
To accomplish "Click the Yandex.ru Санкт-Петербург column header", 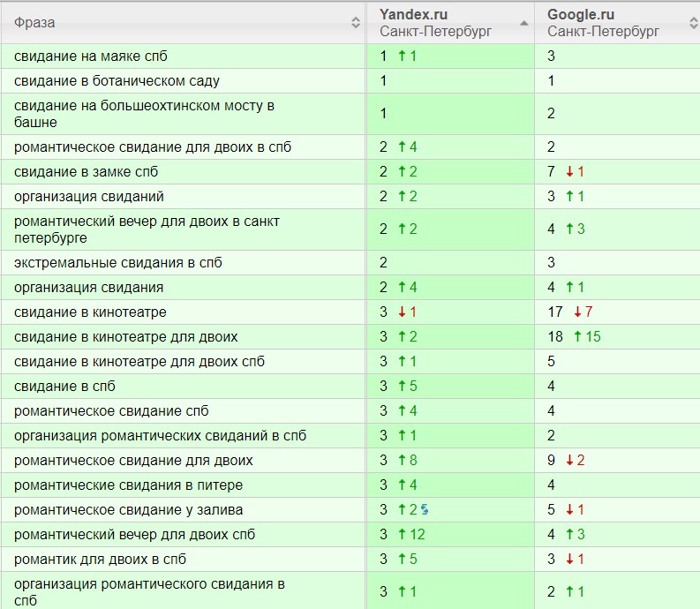I will tap(436, 22).
